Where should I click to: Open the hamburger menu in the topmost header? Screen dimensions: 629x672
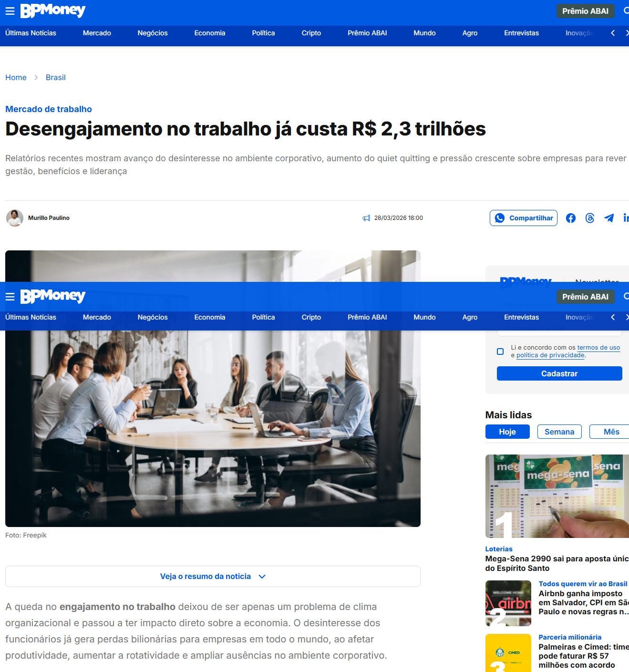tap(10, 11)
